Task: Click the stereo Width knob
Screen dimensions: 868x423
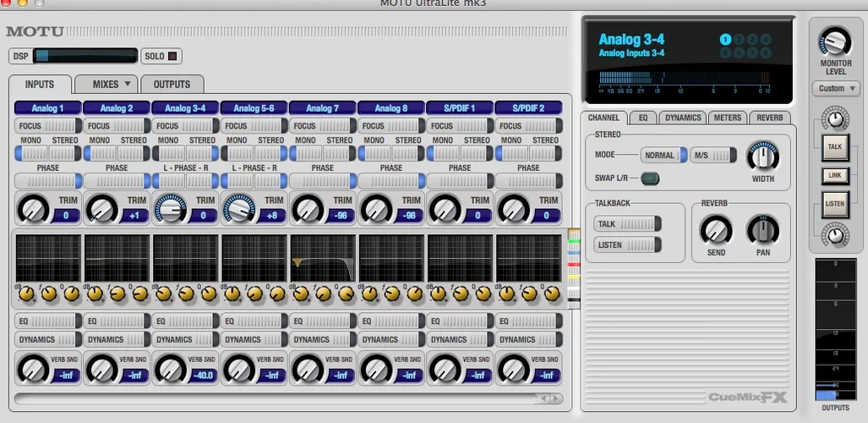Action: (762, 157)
